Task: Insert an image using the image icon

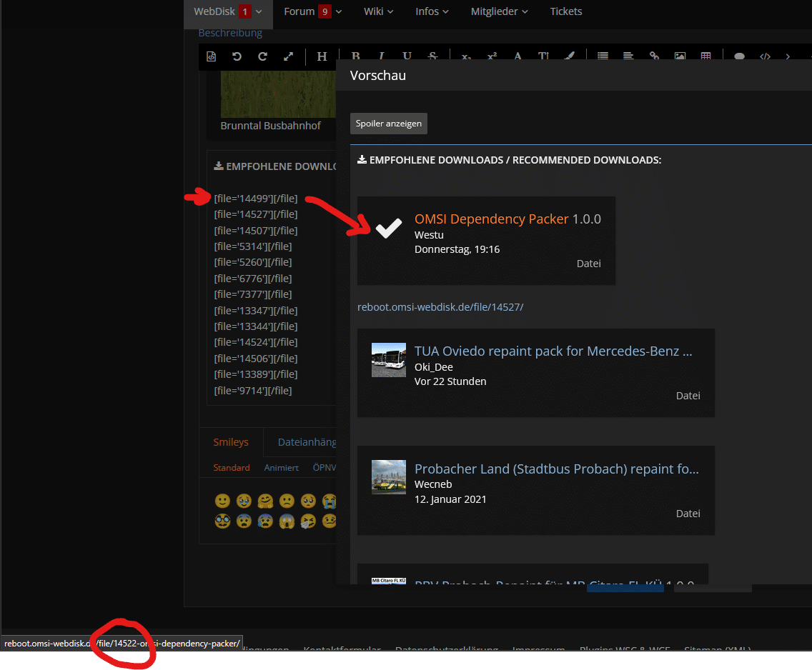Action: [680, 56]
